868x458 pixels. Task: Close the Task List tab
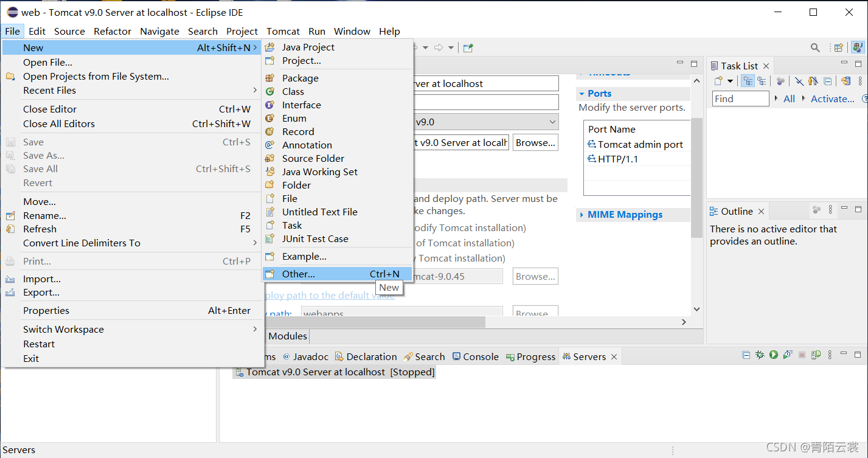(766, 66)
